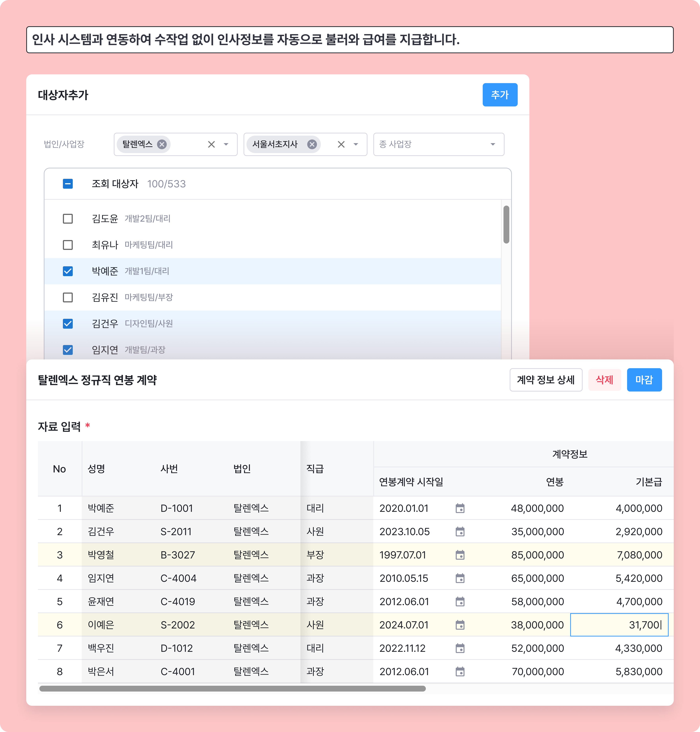The image size is (700, 732).
Task: Open calendar icon for 박은서's start date
Action: (460, 671)
